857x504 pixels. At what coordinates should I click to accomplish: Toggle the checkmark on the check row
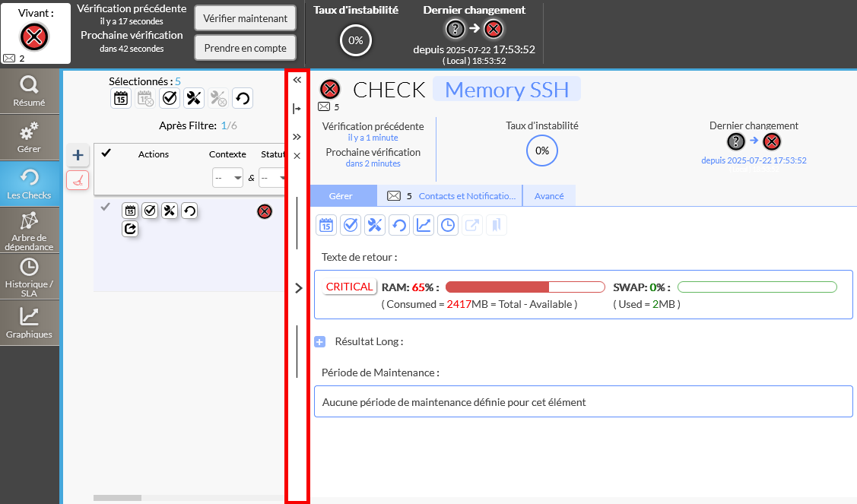pyautogui.click(x=106, y=207)
